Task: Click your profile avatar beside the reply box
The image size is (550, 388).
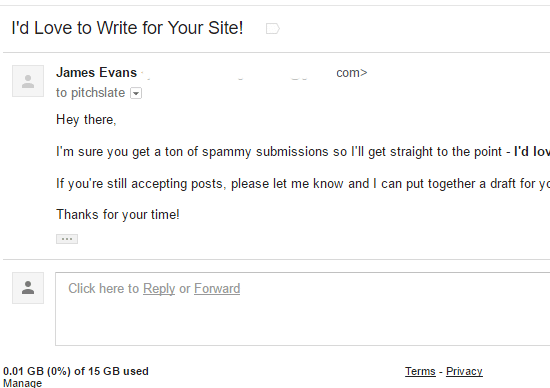Action: [x=28, y=288]
